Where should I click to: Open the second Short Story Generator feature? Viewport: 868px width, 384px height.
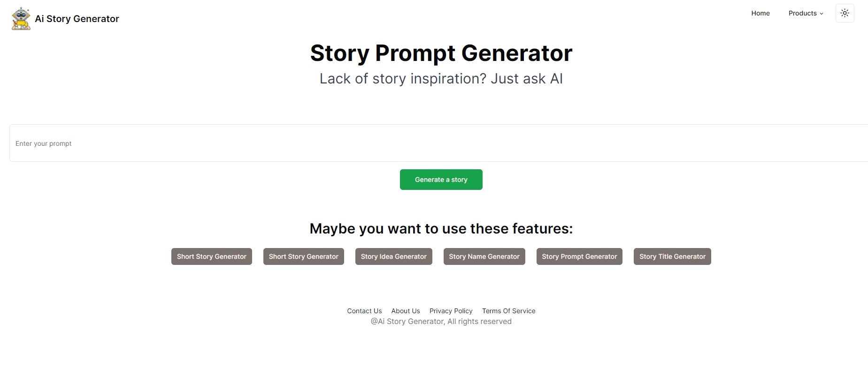pyautogui.click(x=303, y=256)
